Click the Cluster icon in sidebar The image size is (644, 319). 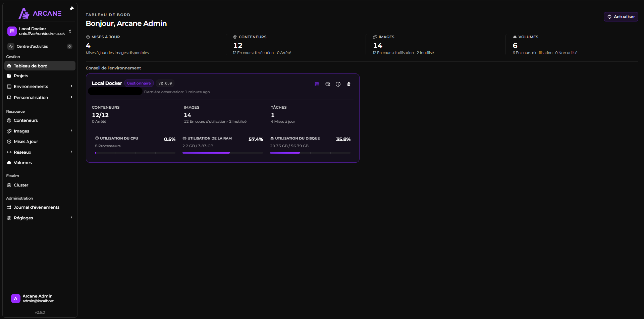coord(9,185)
